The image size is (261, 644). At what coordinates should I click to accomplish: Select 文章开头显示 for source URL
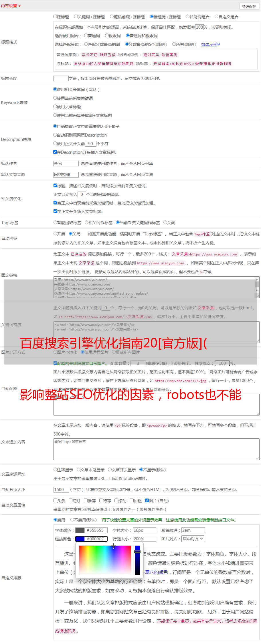[110, 470]
